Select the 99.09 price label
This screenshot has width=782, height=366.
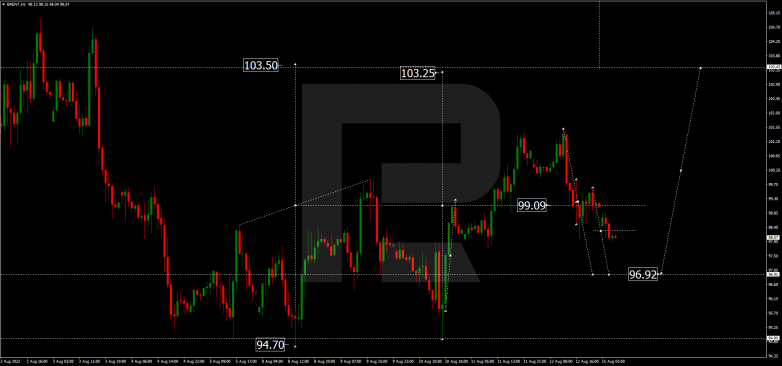[532, 205]
